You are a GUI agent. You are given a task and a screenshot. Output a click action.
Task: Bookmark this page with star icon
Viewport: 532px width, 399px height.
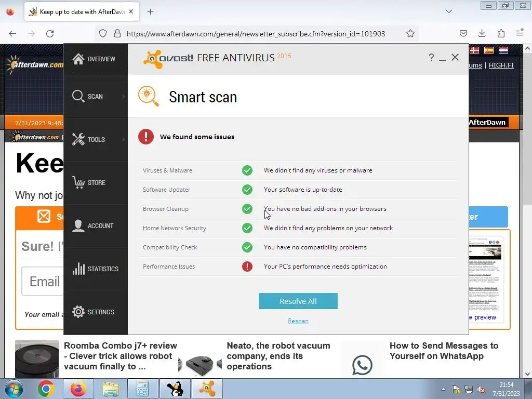point(410,34)
